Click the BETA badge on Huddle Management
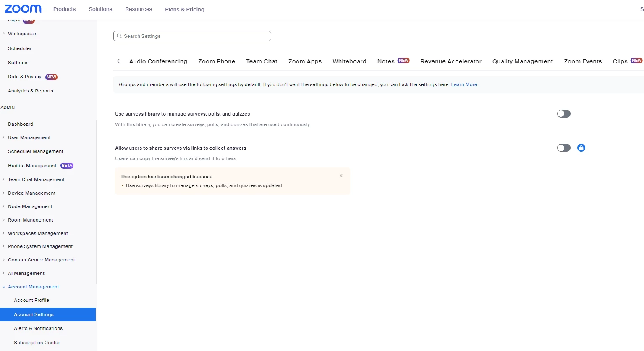 (x=67, y=166)
